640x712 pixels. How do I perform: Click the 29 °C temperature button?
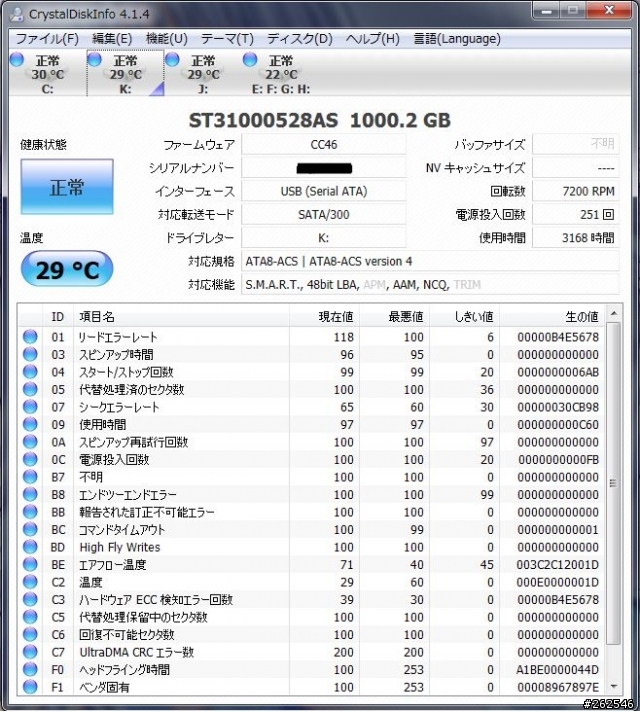[x=67, y=269]
